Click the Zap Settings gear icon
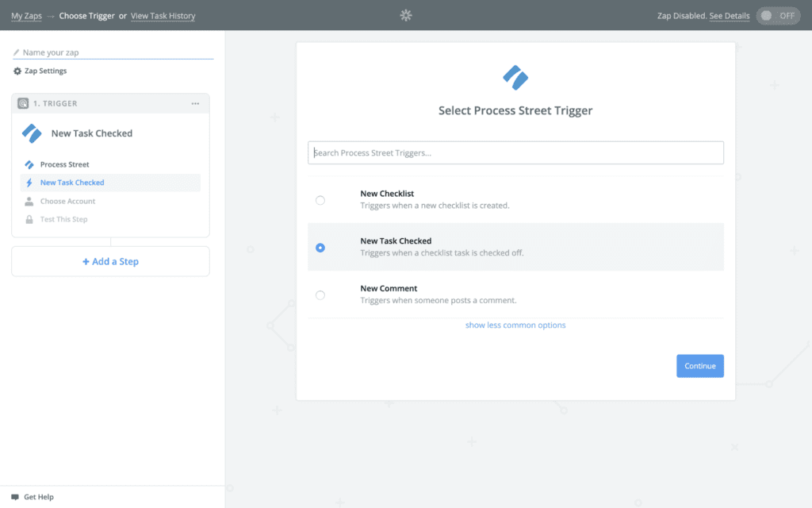The height and width of the screenshot is (508, 812). click(x=17, y=71)
